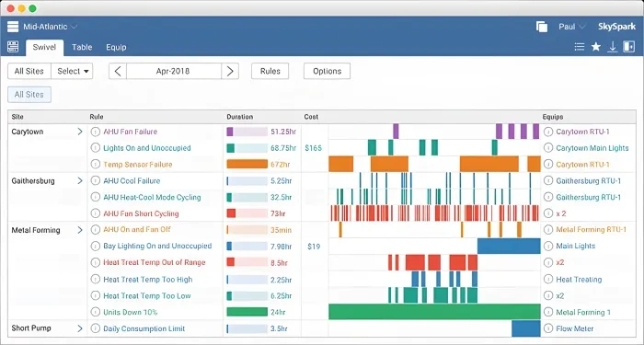Open the list view icon in toolbar

tap(580, 47)
